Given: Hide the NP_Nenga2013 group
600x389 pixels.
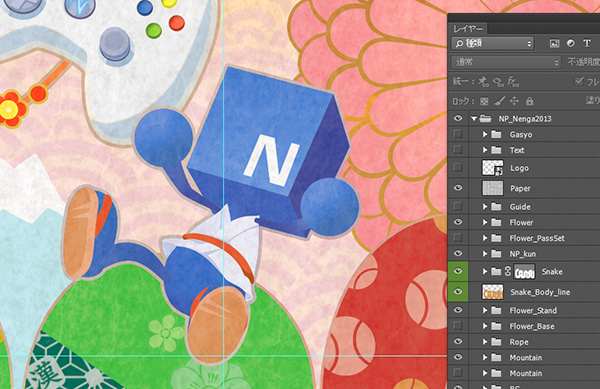Looking at the screenshot, I should pyautogui.click(x=458, y=119).
